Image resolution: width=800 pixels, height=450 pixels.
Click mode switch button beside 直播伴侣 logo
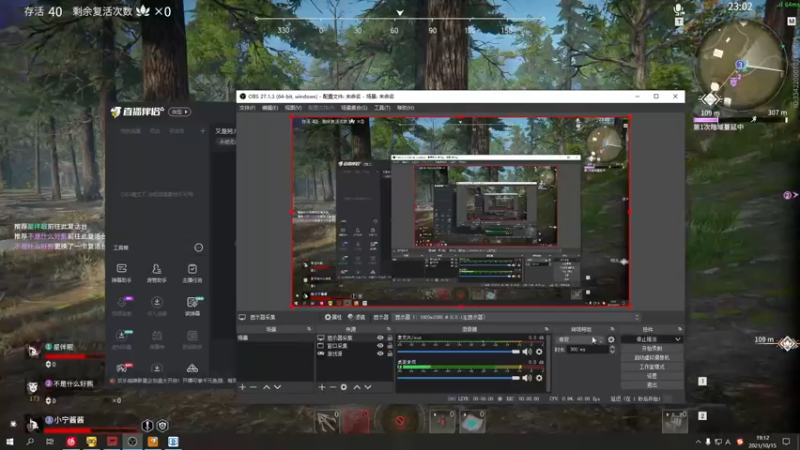(x=180, y=112)
